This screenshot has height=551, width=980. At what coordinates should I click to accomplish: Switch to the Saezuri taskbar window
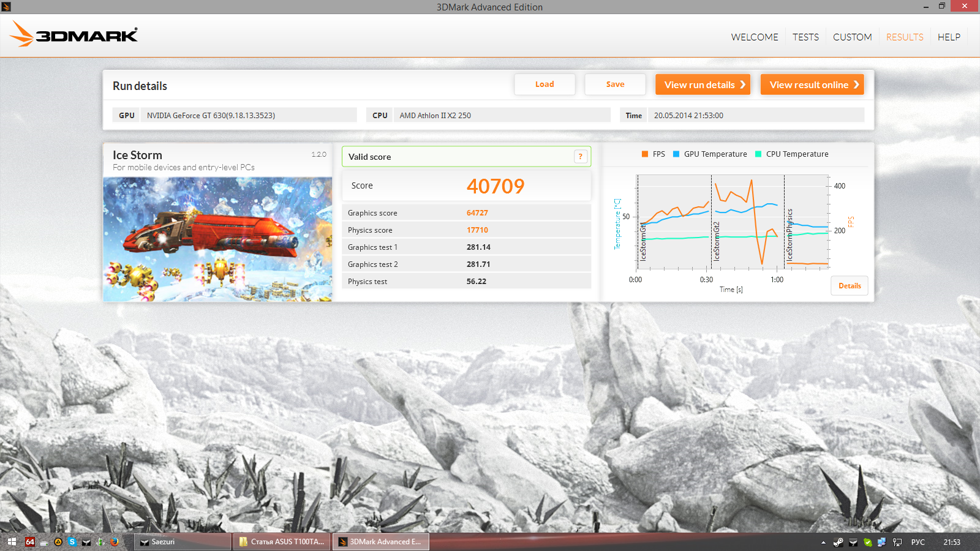[183, 542]
